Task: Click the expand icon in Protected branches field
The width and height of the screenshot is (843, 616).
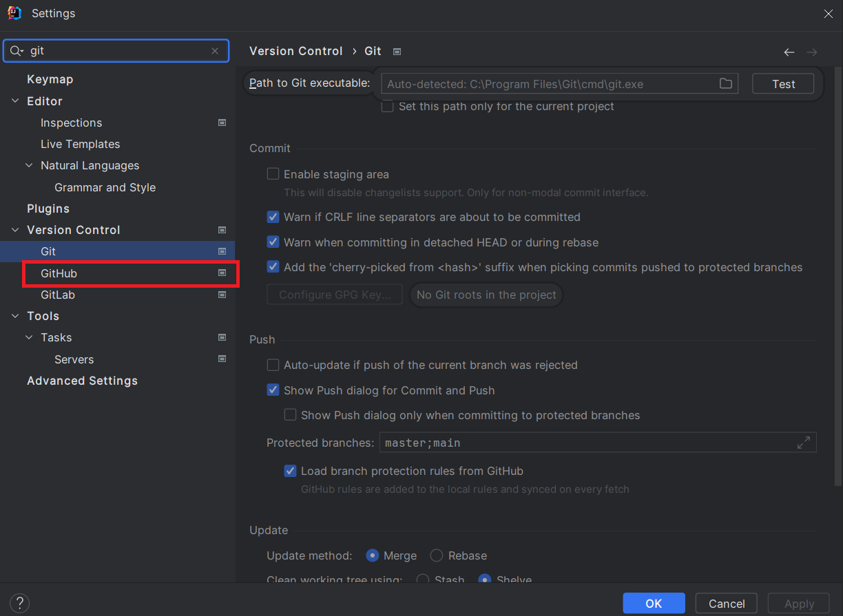Action: pos(804,443)
